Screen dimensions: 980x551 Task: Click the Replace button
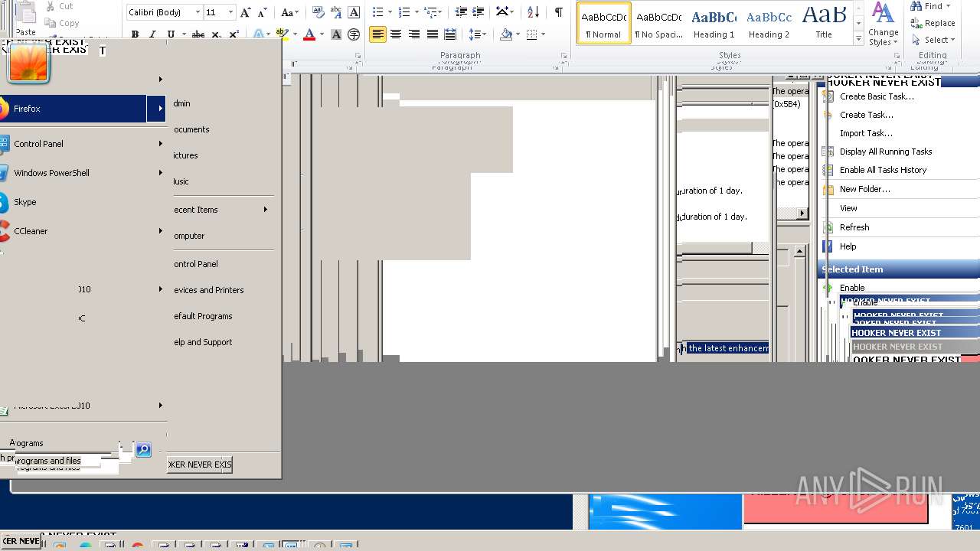(933, 23)
